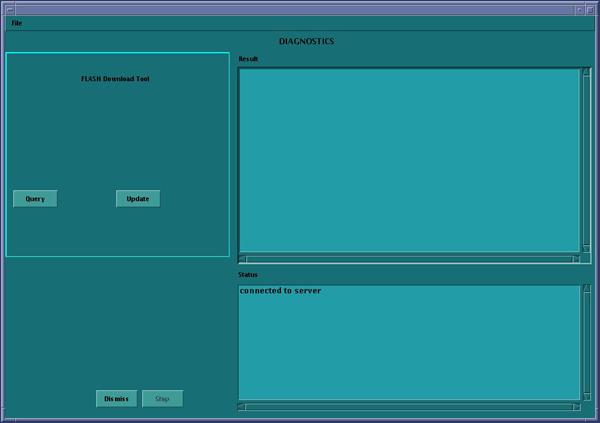Click the Status pane horizontal scrollbar track
600x423 pixels.
[410, 407]
